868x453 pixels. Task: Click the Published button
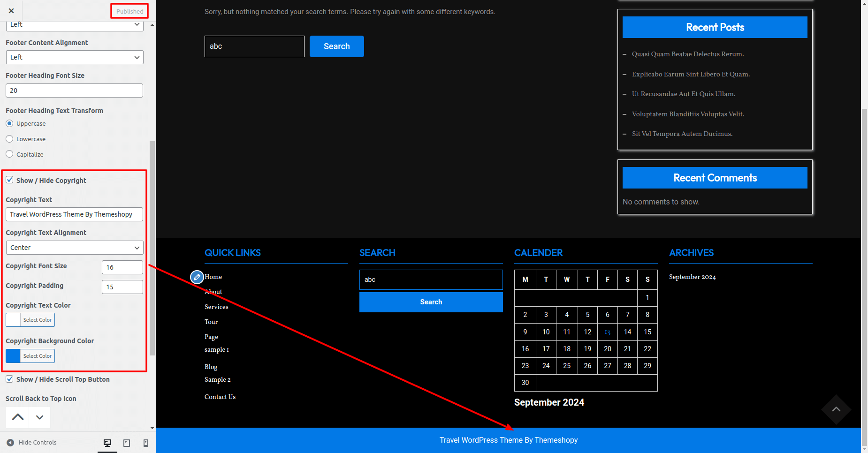pyautogui.click(x=129, y=11)
